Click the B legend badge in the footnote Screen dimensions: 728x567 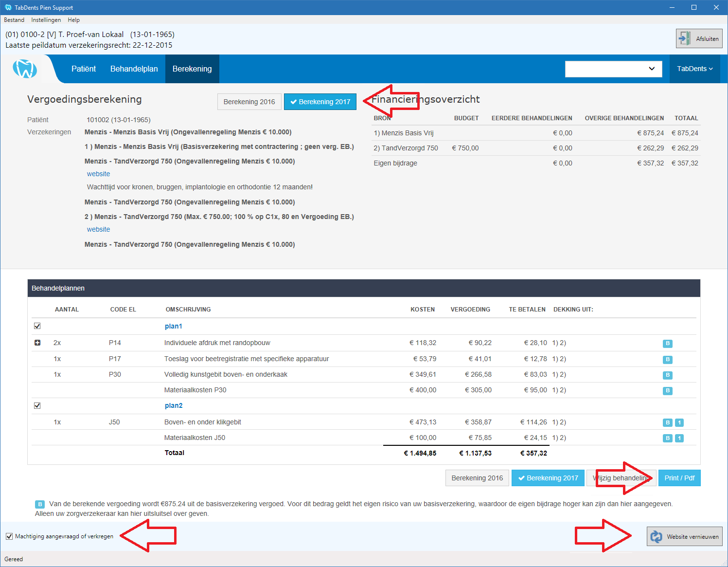click(40, 504)
